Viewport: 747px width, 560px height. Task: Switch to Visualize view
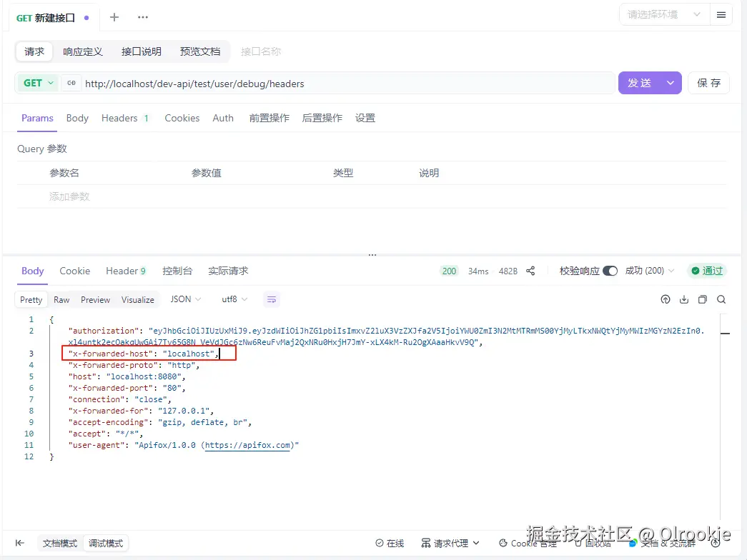(x=138, y=299)
